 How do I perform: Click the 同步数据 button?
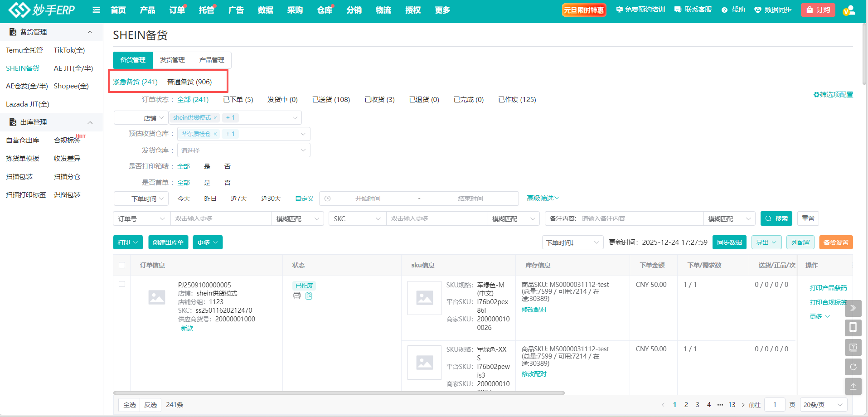(x=729, y=242)
